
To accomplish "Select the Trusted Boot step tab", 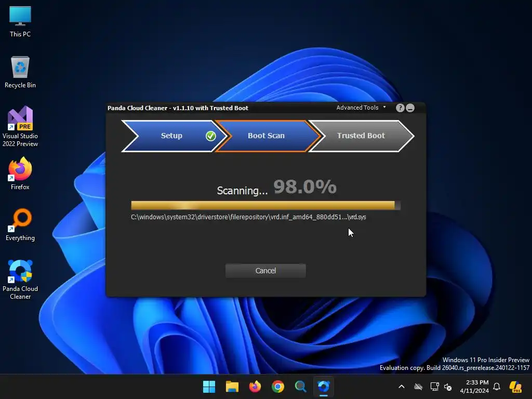I will (x=361, y=136).
